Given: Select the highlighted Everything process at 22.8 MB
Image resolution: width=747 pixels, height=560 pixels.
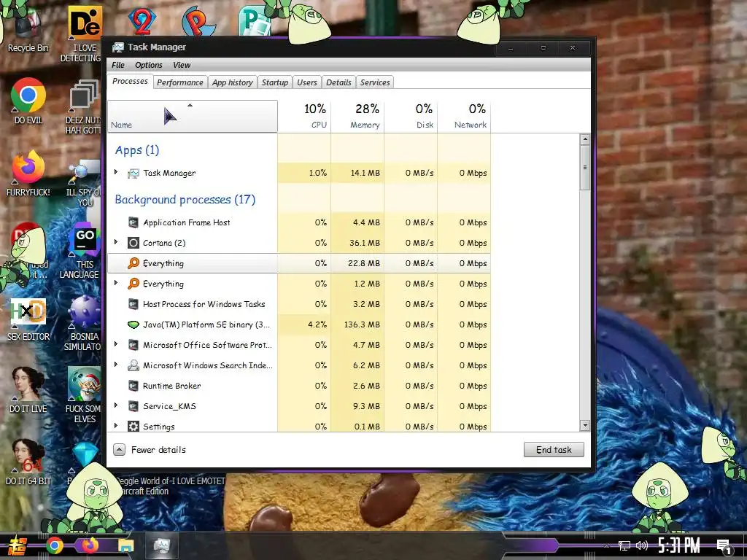Looking at the screenshot, I should (x=299, y=263).
